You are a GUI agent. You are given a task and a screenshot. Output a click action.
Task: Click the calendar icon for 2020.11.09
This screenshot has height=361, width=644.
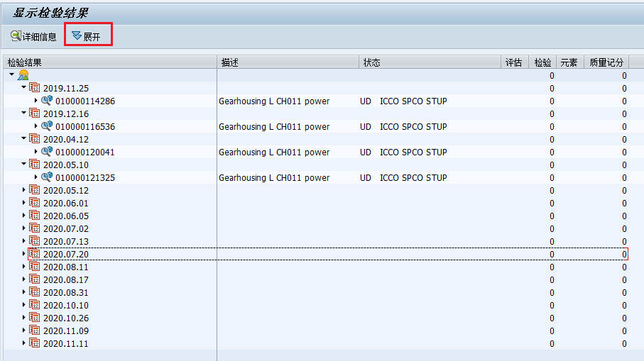(35, 330)
